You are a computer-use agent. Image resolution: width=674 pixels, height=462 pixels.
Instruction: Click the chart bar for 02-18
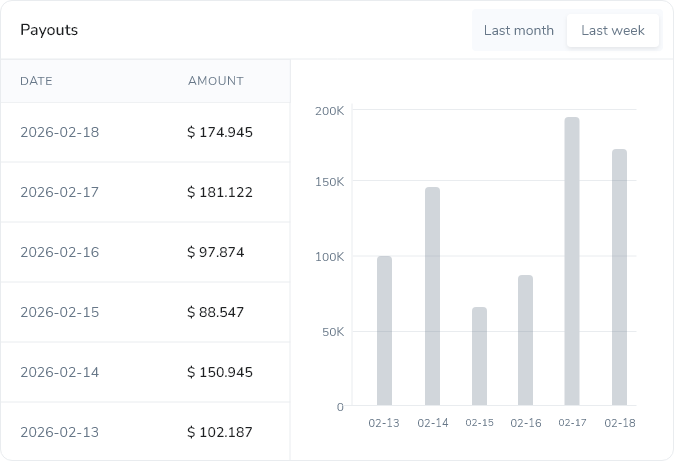pyautogui.click(x=619, y=277)
